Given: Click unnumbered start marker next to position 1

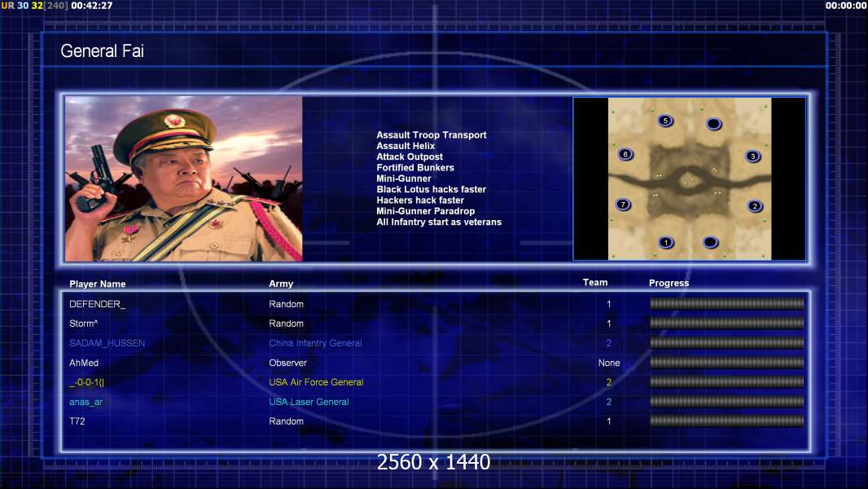Looking at the screenshot, I should coord(710,242).
